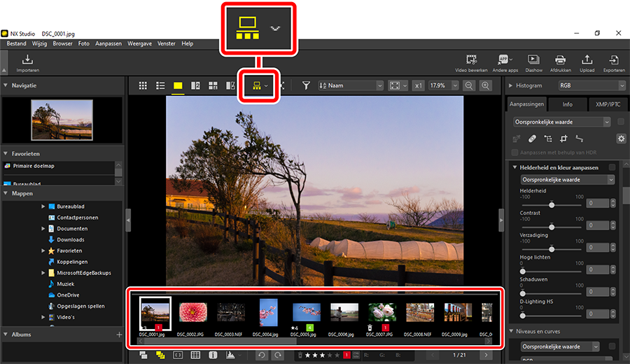Click the zoom out magnifier
The image size is (630, 364).
click(x=468, y=85)
